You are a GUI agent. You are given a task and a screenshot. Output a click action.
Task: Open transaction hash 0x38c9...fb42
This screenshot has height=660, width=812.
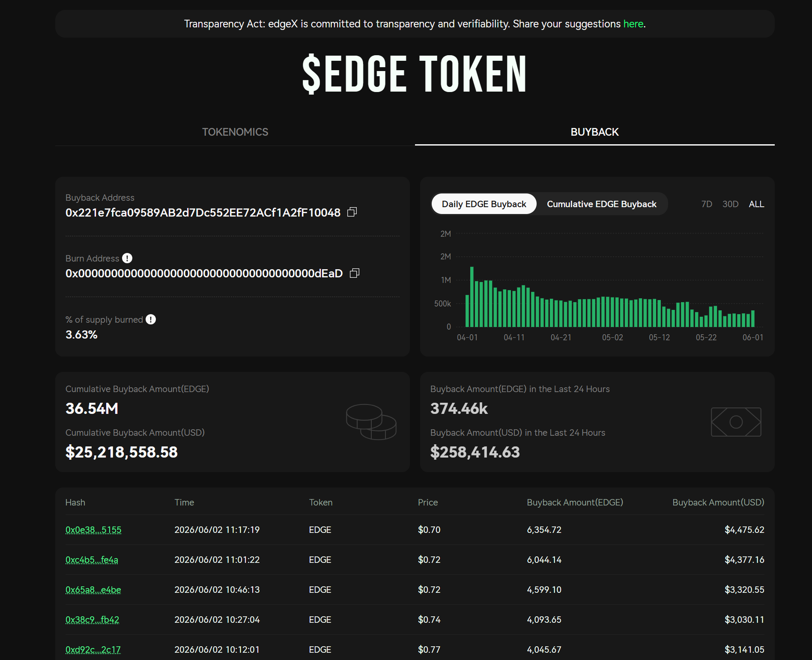point(92,620)
